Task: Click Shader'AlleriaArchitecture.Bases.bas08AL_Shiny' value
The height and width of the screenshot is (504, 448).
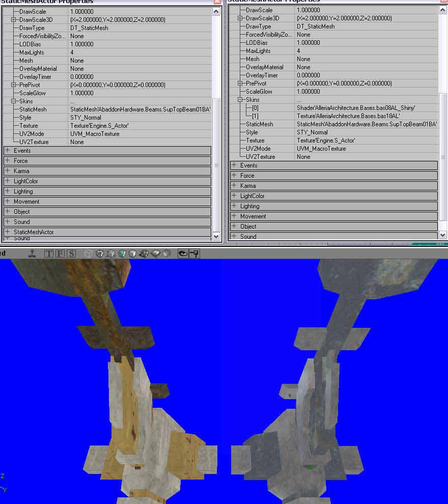Action: point(356,108)
